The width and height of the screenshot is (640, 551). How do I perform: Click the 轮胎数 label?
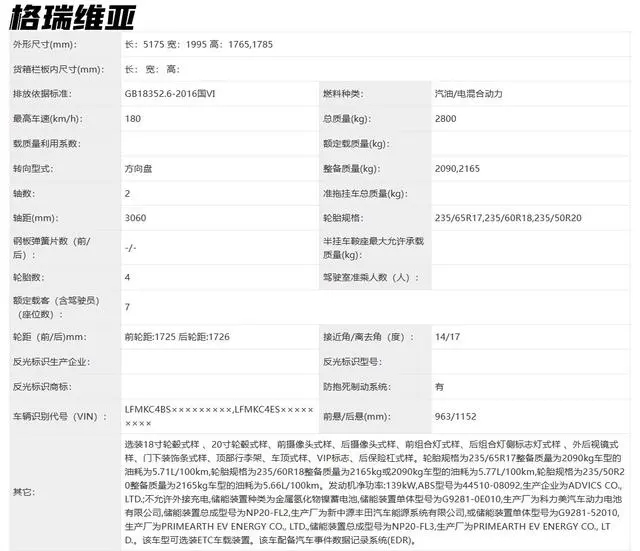point(29,278)
